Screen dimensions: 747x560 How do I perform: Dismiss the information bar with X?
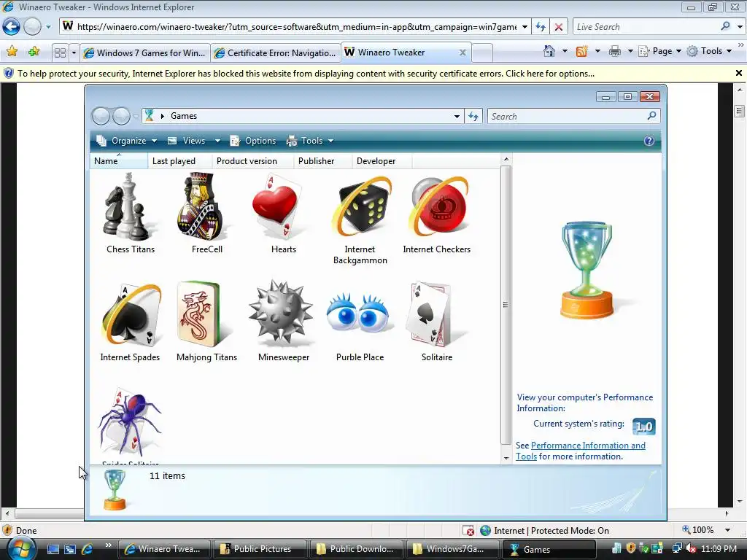click(x=738, y=74)
